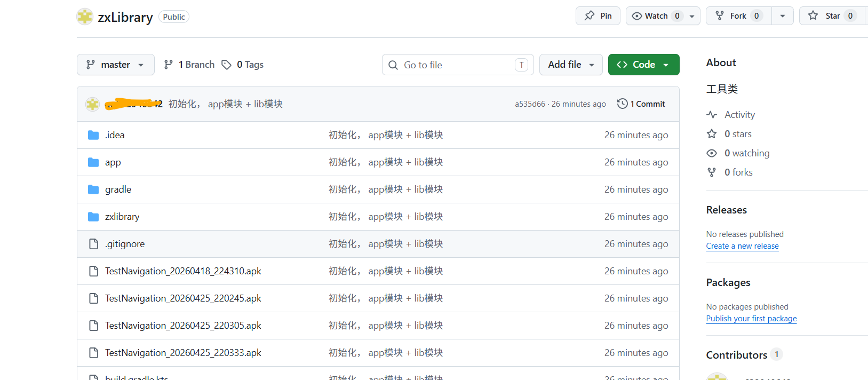View the 0 stars link
Viewport: 868px width, 380px height.
[x=738, y=134]
